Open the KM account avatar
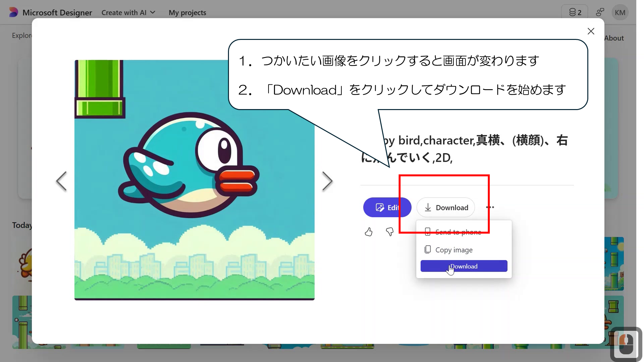 coord(620,13)
